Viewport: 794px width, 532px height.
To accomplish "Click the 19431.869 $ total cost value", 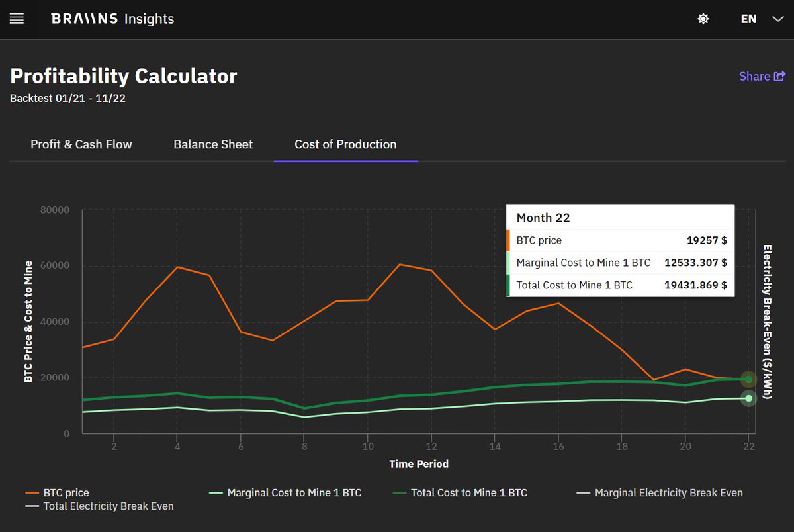I will (695, 285).
